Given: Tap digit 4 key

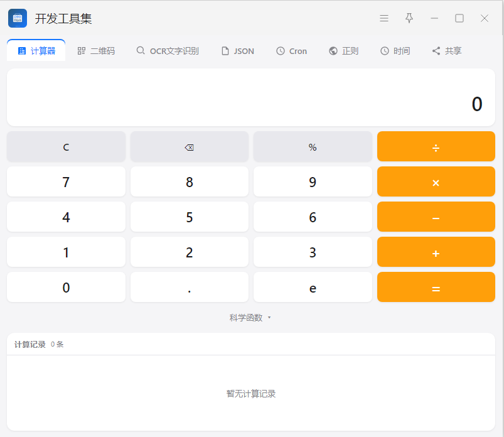Looking at the screenshot, I should [66, 217].
